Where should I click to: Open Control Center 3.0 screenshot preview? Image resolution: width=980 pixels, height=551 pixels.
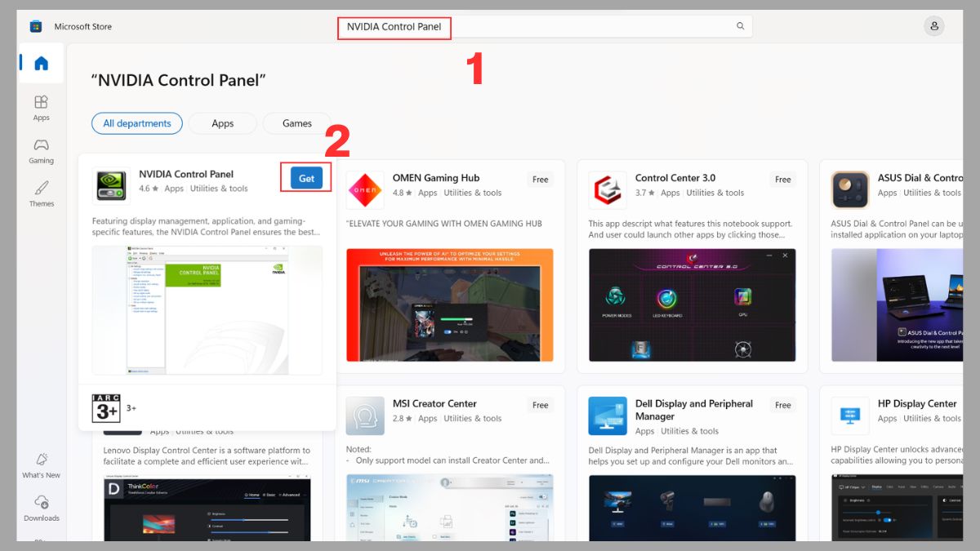pyautogui.click(x=693, y=304)
